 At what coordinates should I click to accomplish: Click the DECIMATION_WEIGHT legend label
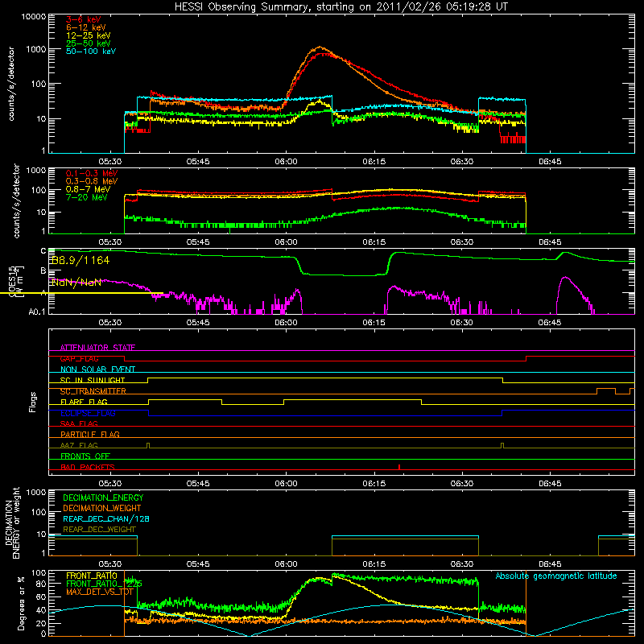pos(102,508)
